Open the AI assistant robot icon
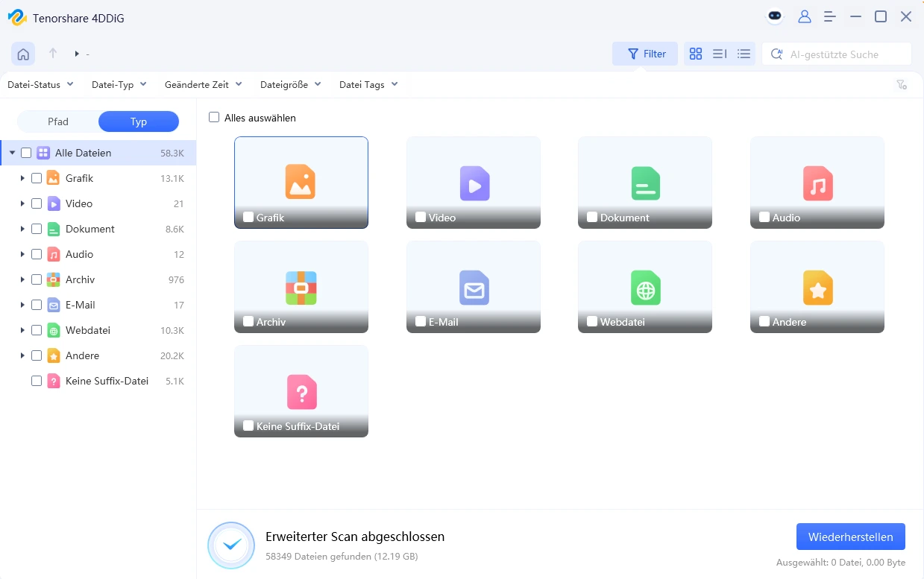 tap(776, 16)
